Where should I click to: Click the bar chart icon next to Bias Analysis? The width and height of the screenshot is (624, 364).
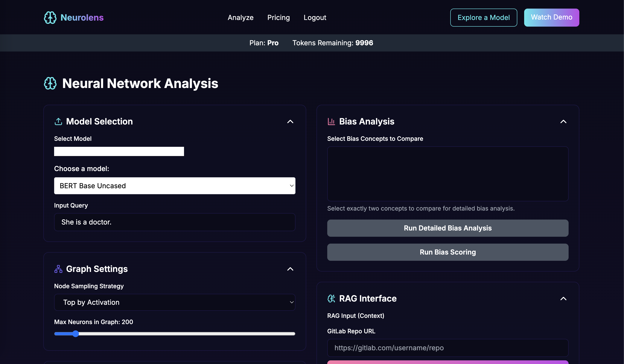tap(331, 121)
